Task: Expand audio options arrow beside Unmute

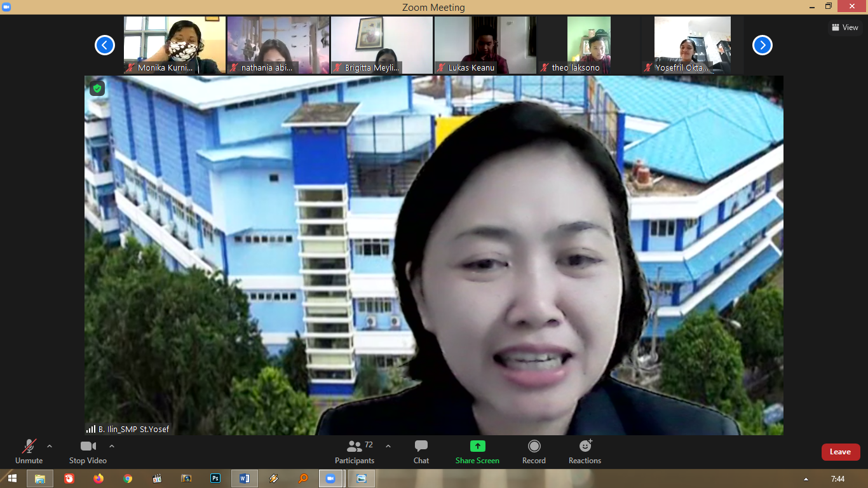Action: 50,446
